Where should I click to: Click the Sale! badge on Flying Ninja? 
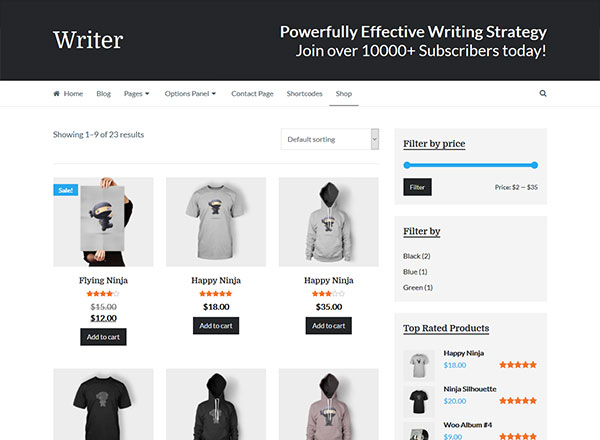[x=65, y=190]
